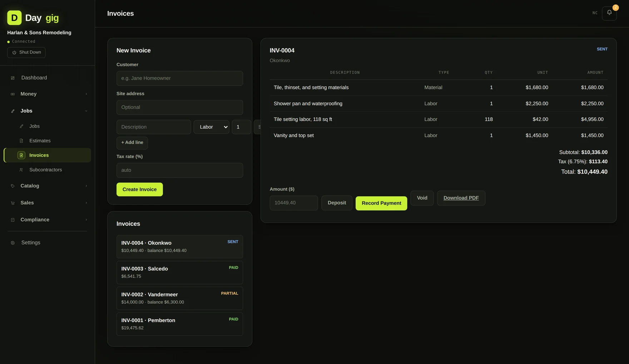Click the + Add line button
This screenshot has height=364, width=629.
click(x=132, y=143)
